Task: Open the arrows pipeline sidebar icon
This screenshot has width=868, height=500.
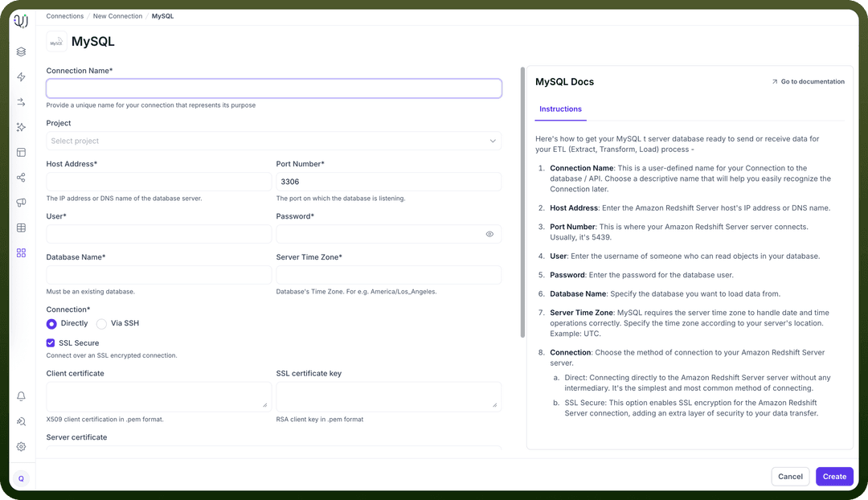Action: [21, 102]
